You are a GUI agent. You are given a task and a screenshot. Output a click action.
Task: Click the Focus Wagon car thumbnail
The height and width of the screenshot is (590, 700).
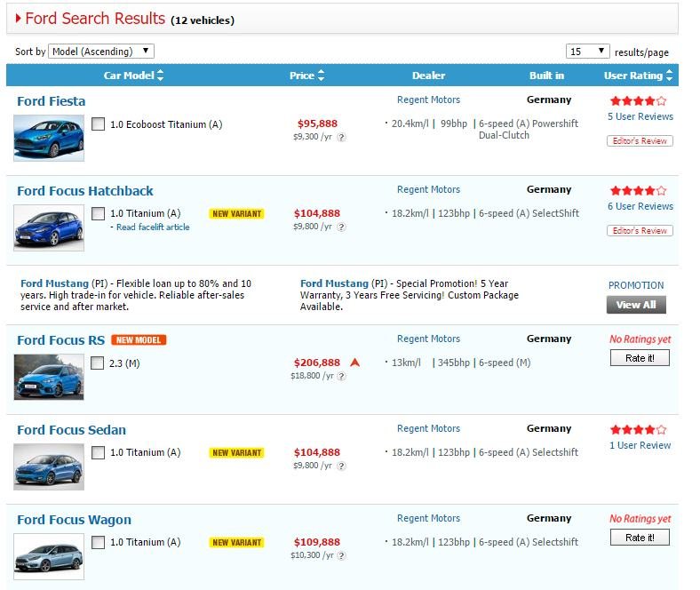(49, 556)
